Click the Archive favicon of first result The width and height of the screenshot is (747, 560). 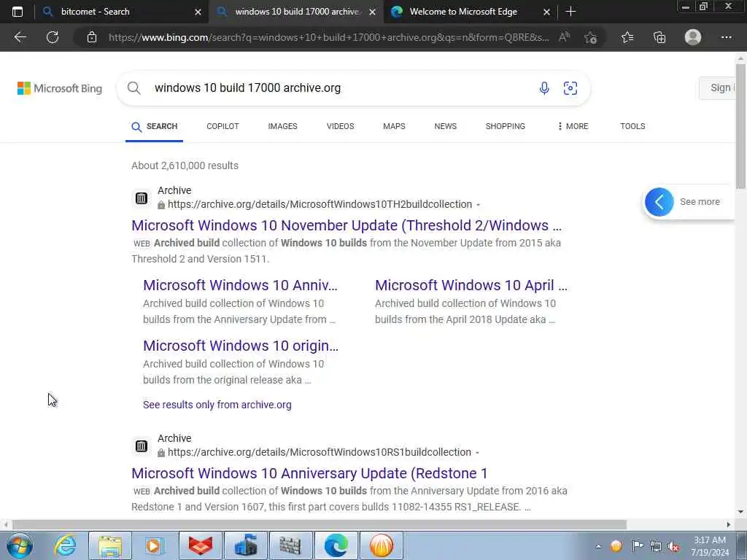tap(142, 198)
